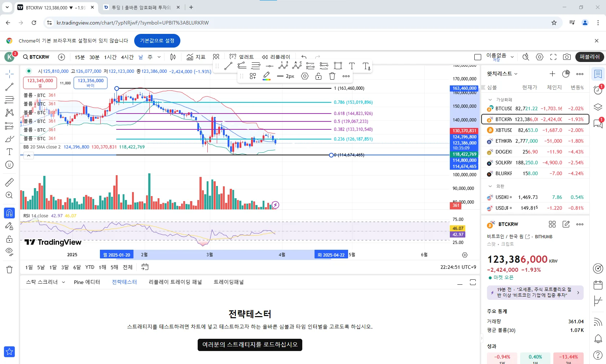Viewport: 606px width, 364px height.
Task: Open settings of the selected drawing
Action: [305, 76]
